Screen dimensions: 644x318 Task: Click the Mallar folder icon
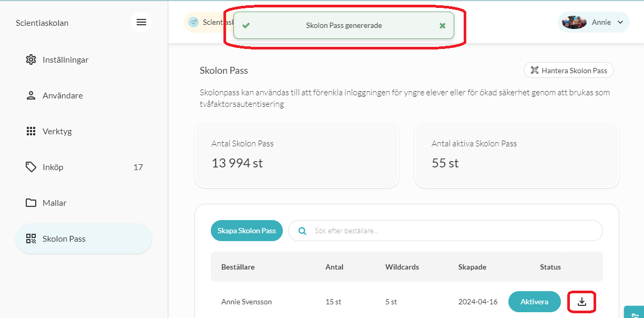31,203
